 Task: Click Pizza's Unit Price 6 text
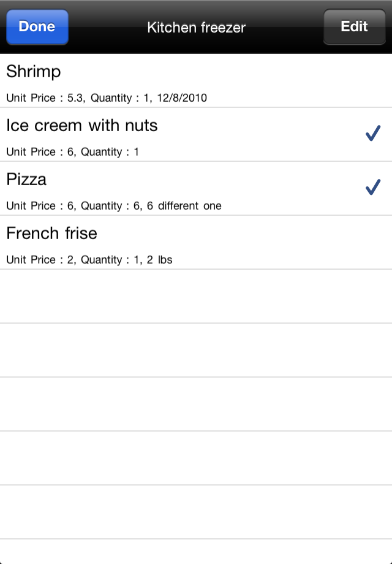tap(41, 206)
